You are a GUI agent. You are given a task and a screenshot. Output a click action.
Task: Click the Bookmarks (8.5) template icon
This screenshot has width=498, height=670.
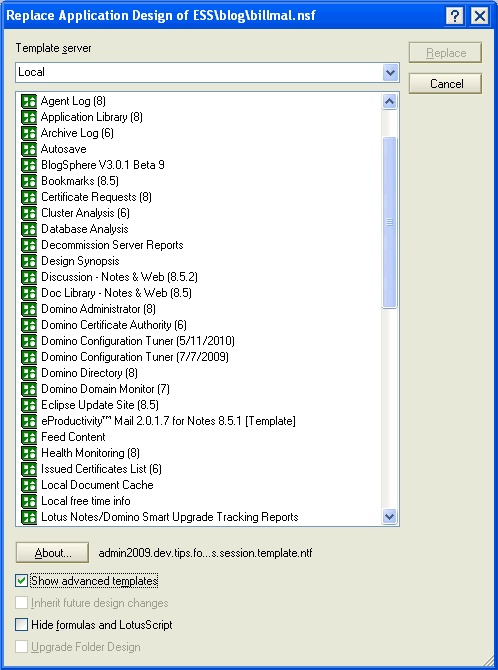click(x=29, y=181)
